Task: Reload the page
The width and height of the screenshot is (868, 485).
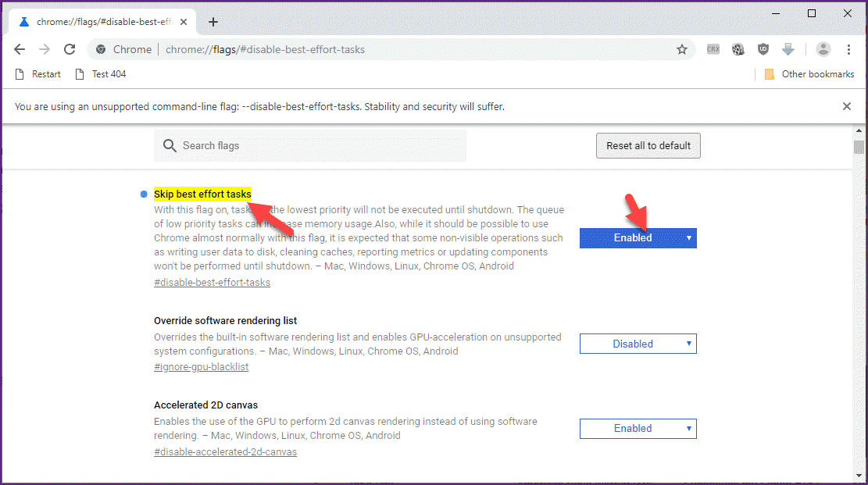Action: (x=70, y=49)
